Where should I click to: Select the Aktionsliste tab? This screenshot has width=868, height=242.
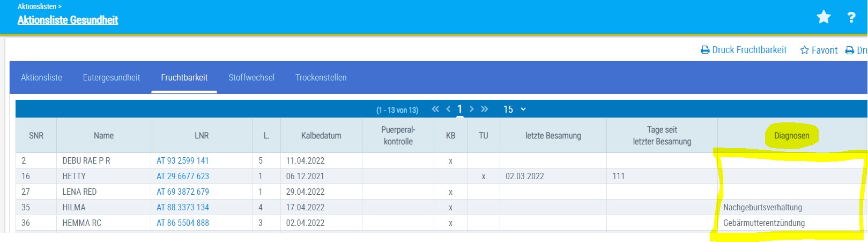tap(41, 77)
